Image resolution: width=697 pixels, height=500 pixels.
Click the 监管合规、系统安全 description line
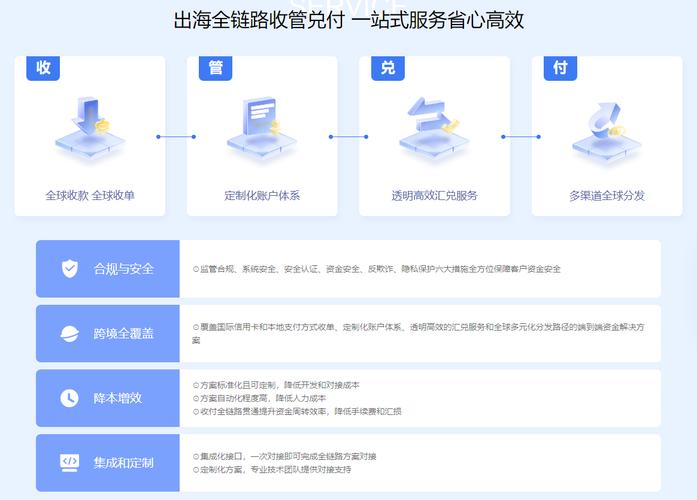(377, 269)
